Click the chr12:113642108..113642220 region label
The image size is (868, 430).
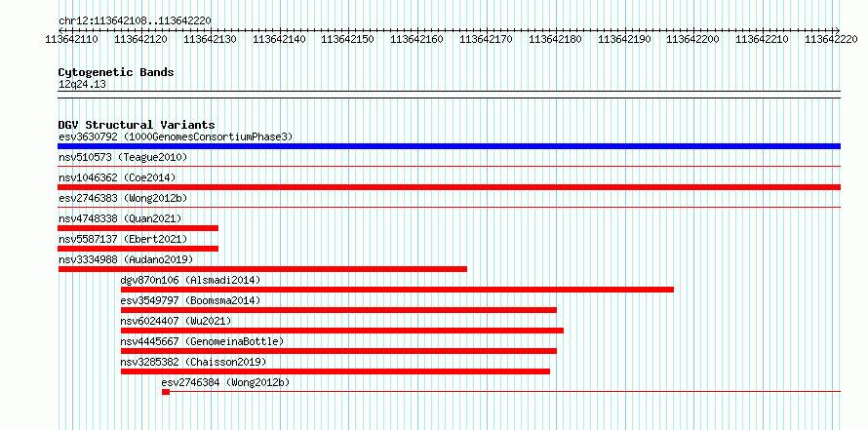tap(135, 21)
